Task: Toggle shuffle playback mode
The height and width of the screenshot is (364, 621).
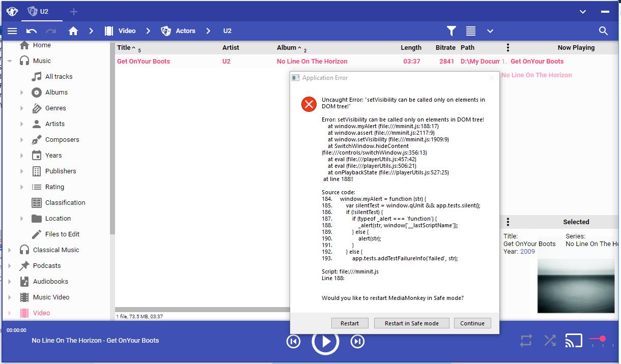Action: (x=550, y=341)
